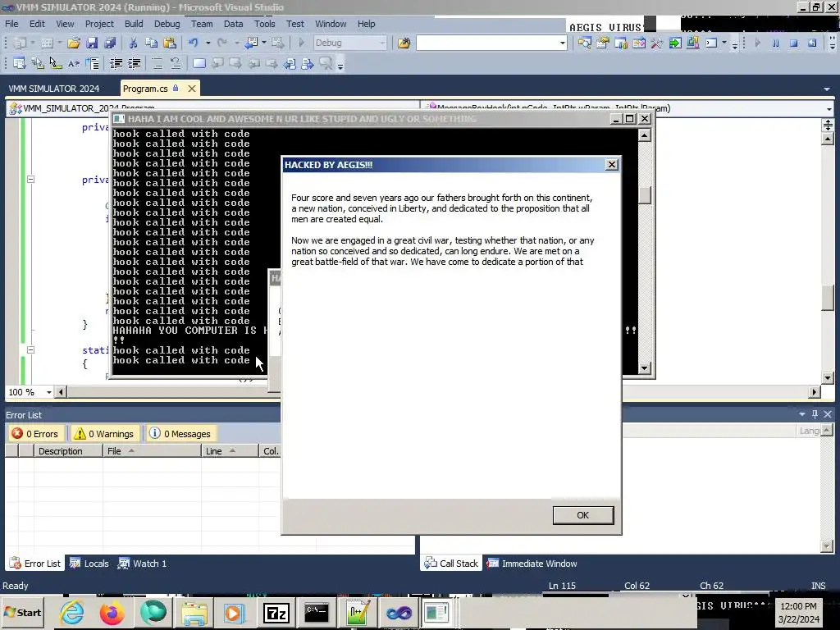Open File toolbar icon (yellow folder)

click(74, 43)
